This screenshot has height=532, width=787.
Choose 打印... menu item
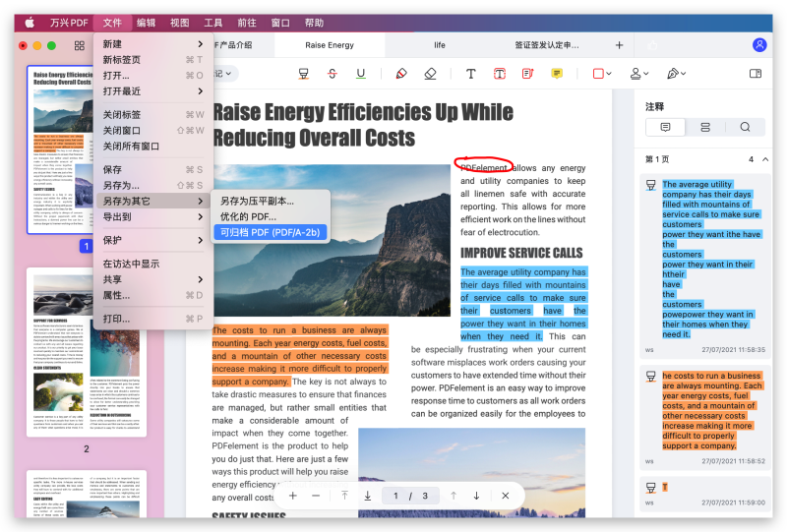tap(153, 319)
